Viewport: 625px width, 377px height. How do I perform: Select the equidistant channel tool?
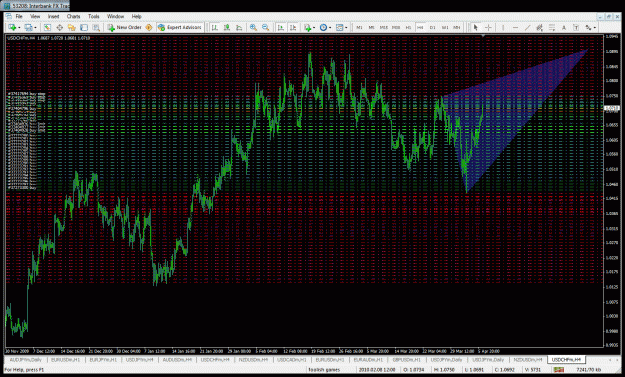540,27
